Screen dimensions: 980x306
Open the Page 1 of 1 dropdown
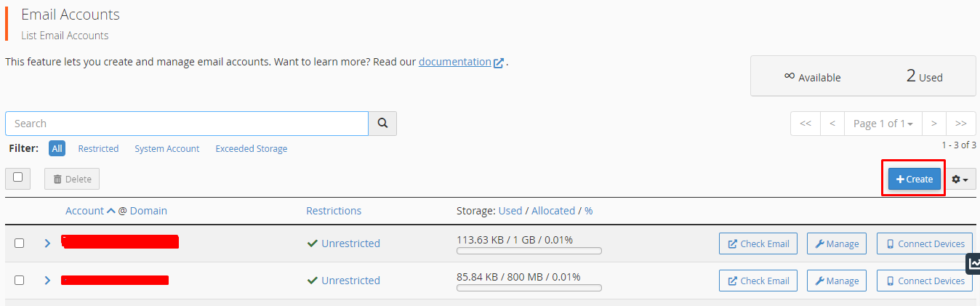[x=883, y=124]
